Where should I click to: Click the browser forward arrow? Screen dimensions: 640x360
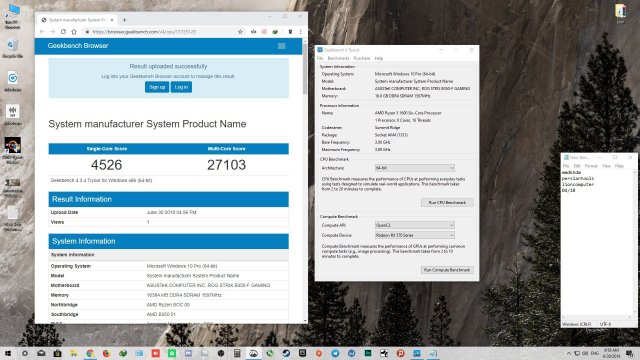pos(53,31)
